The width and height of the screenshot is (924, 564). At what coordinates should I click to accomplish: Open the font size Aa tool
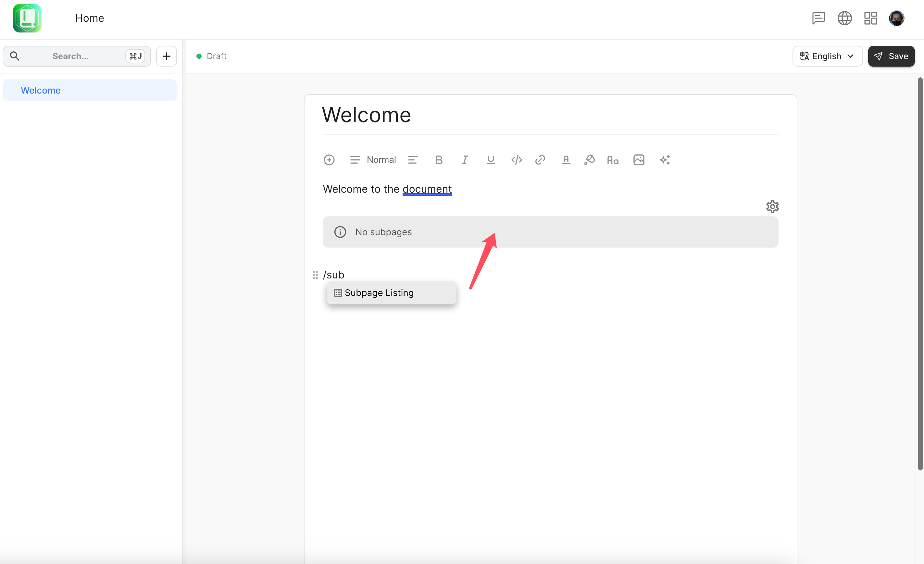click(x=612, y=160)
